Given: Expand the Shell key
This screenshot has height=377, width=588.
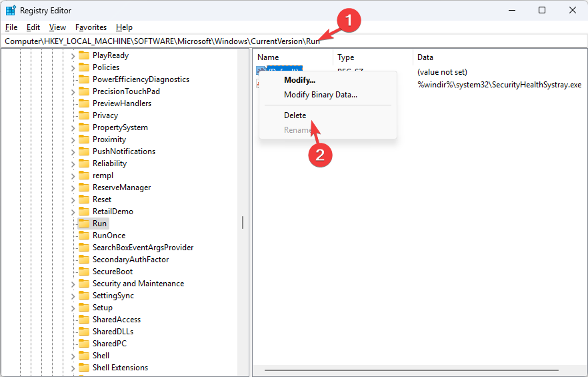Looking at the screenshot, I should click(73, 356).
